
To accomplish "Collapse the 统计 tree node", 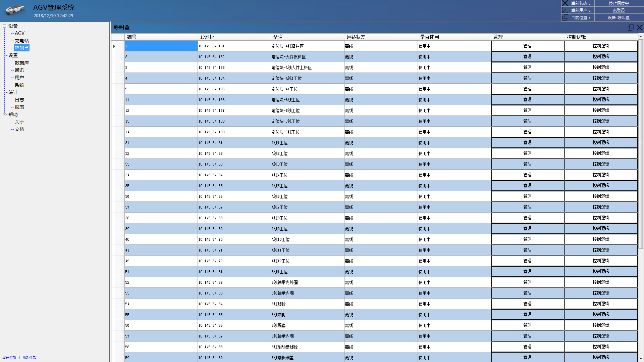I will 5,92.
